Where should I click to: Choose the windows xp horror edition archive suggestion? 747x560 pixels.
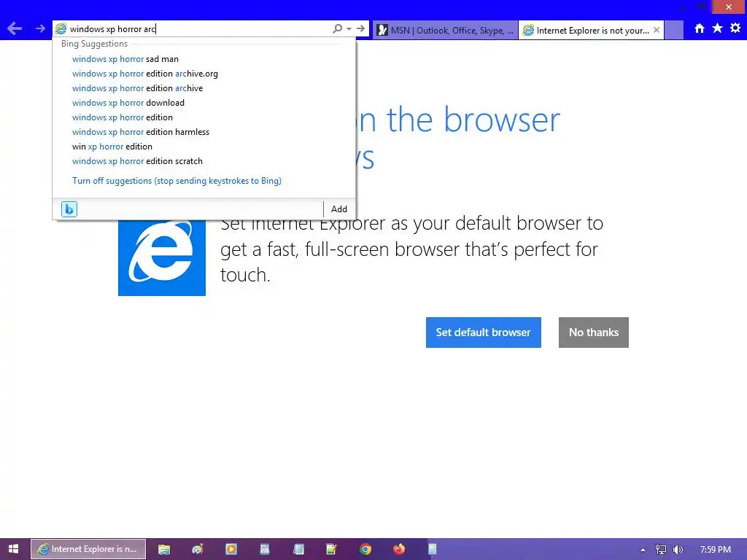tap(137, 88)
